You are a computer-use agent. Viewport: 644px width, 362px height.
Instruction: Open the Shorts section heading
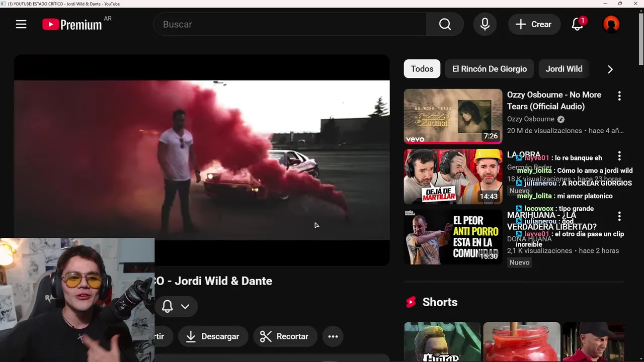[440, 302]
